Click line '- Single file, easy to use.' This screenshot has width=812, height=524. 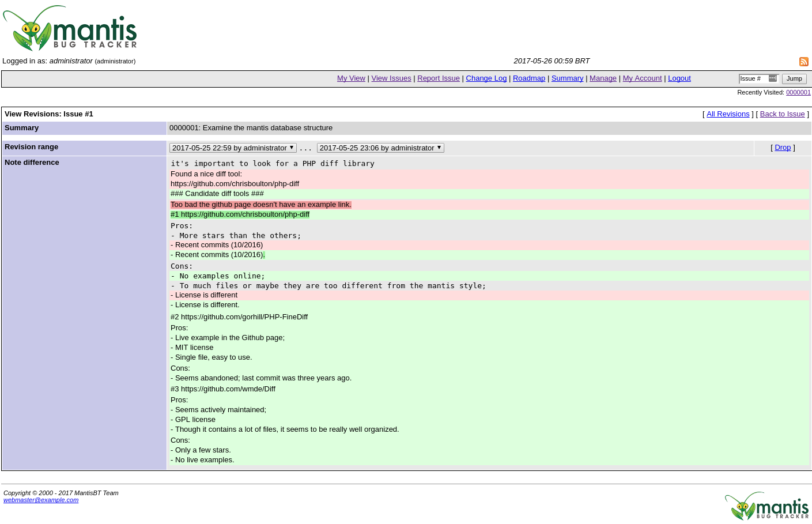tap(212, 357)
